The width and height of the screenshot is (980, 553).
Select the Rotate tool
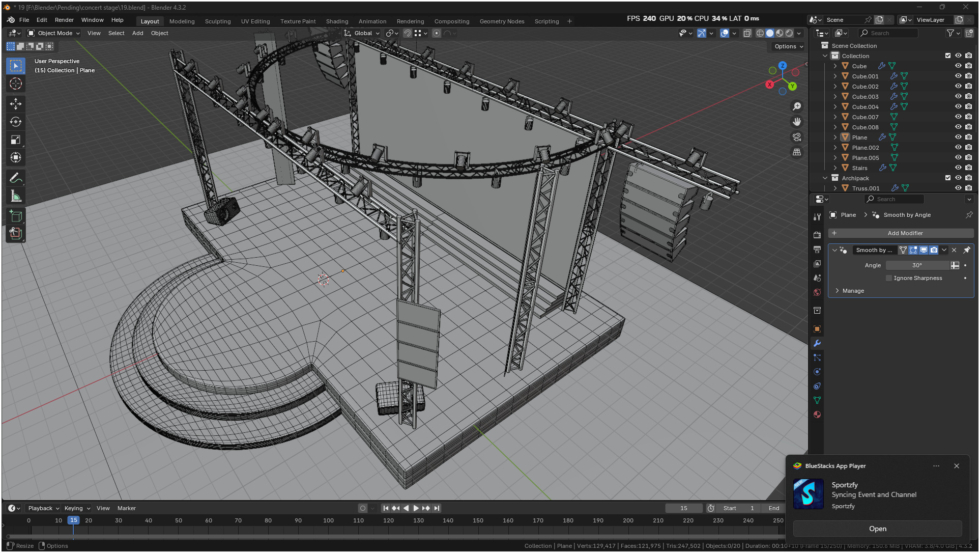(16, 122)
